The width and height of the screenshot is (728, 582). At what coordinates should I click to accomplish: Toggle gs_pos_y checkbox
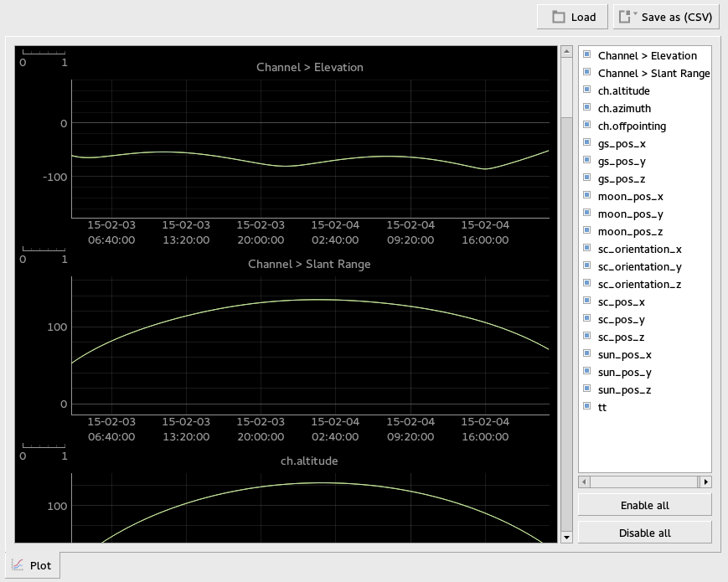[x=587, y=161]
